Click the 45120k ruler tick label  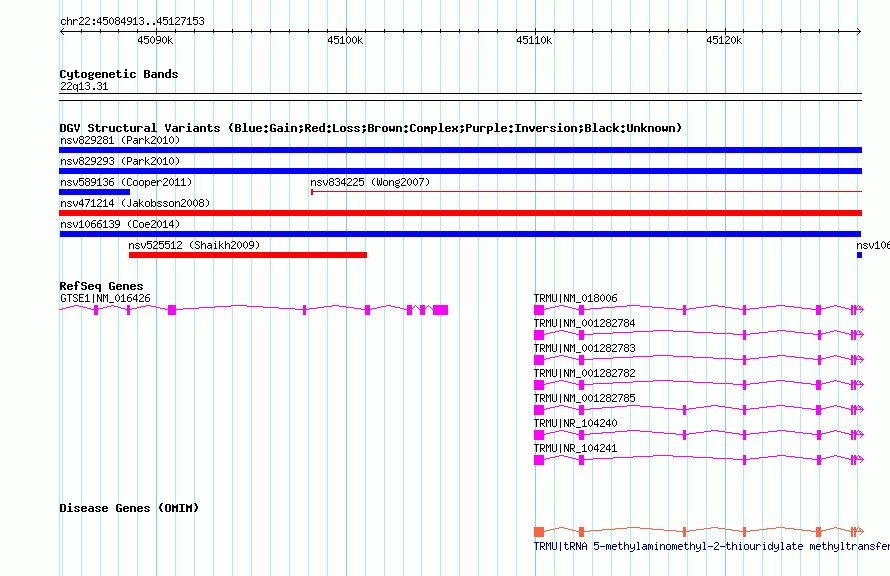click(x=724, y=40)
